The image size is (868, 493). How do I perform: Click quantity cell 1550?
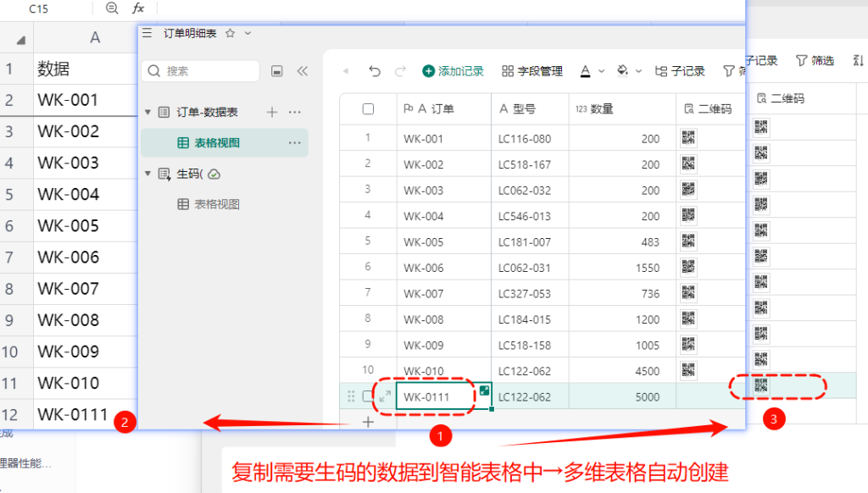[x=622, y=268]
